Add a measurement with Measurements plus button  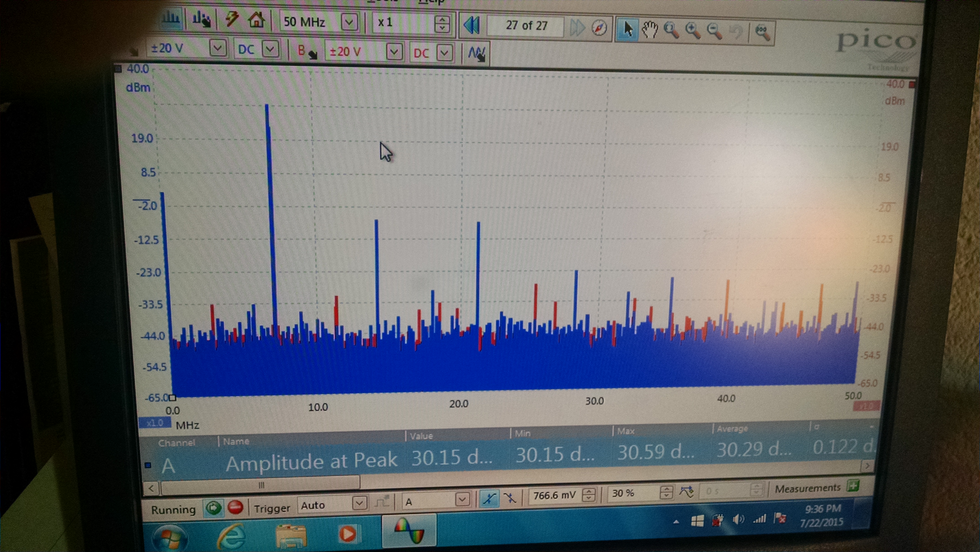click(x=854, y=486)
